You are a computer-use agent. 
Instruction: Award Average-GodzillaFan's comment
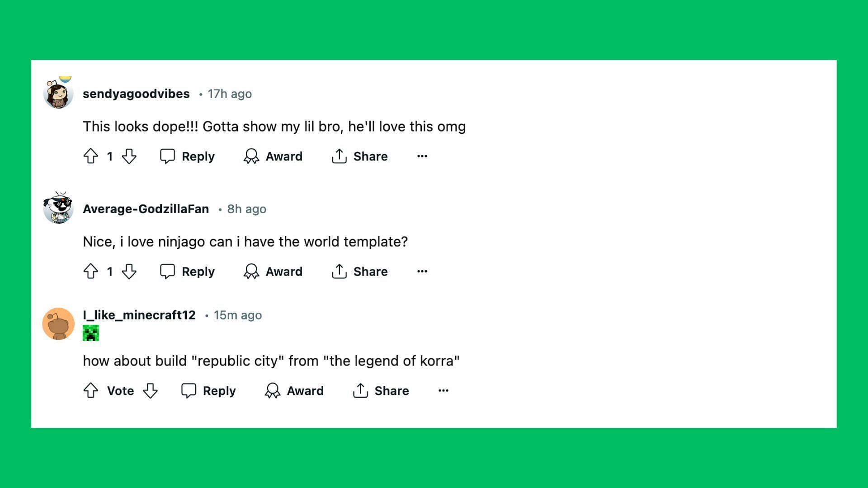273,272
